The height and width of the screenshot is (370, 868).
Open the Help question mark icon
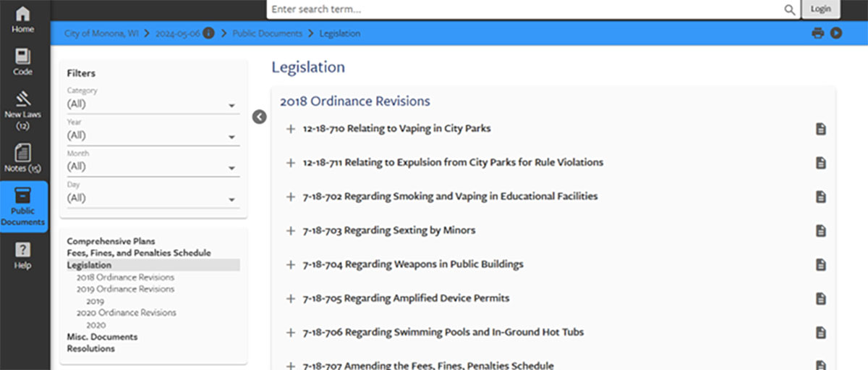[22, 250]
